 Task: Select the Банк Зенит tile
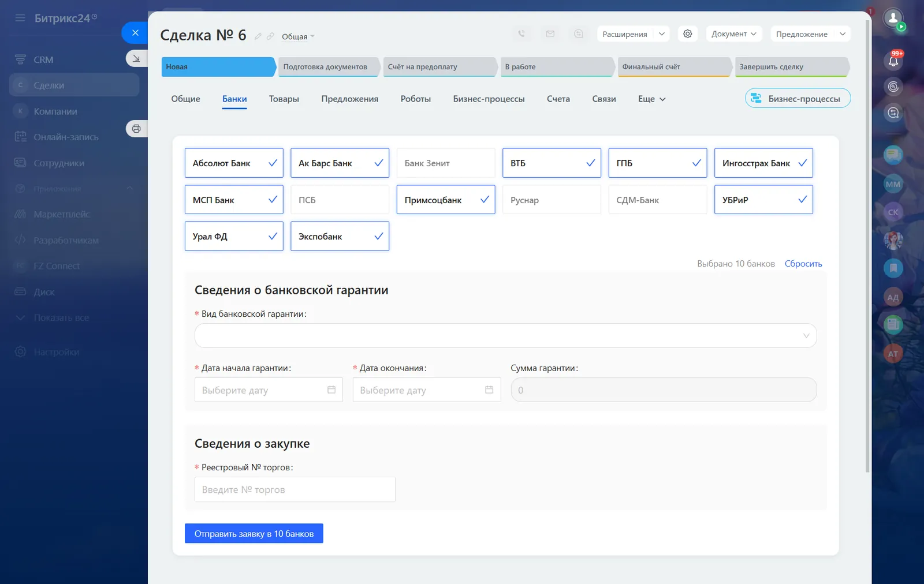pyautogui.click(x=445, y=163)
